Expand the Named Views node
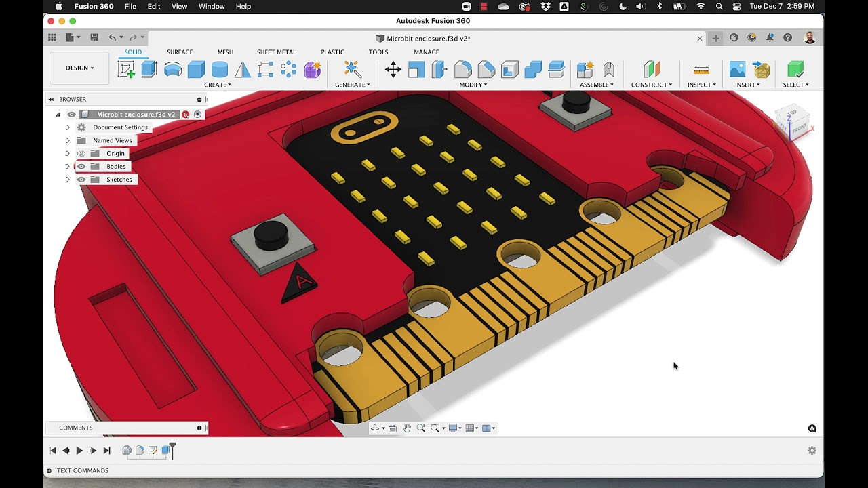Screen dimensions: 868x488 tap(67, 140)
